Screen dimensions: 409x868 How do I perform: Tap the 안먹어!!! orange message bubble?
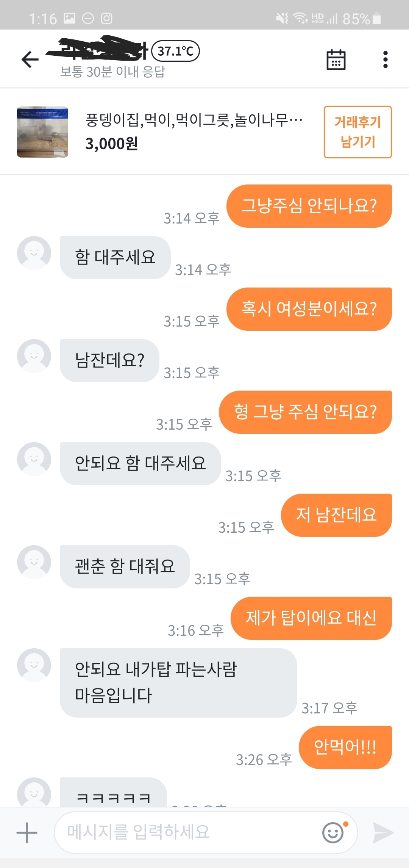pos(345,747)
